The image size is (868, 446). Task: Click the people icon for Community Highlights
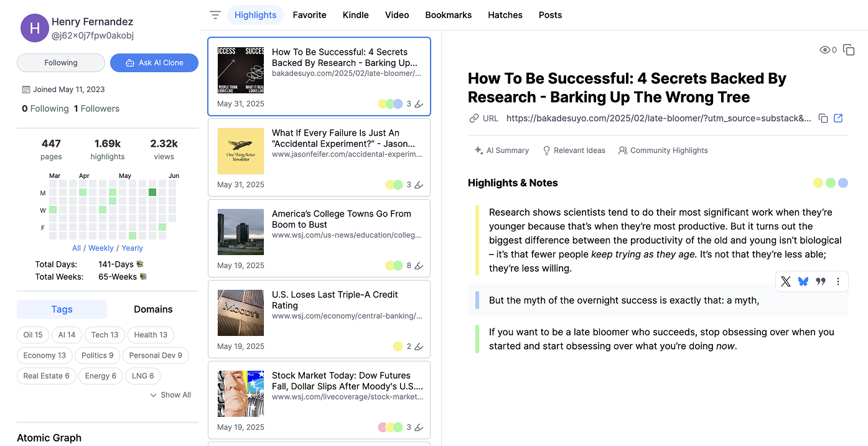pos(623,151)
